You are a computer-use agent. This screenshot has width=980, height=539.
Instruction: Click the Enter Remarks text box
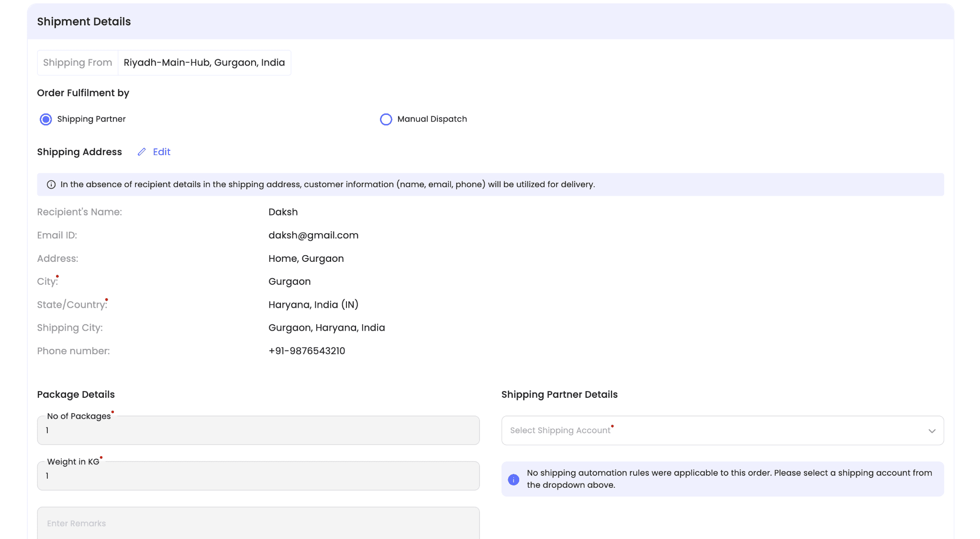(258, 523)
